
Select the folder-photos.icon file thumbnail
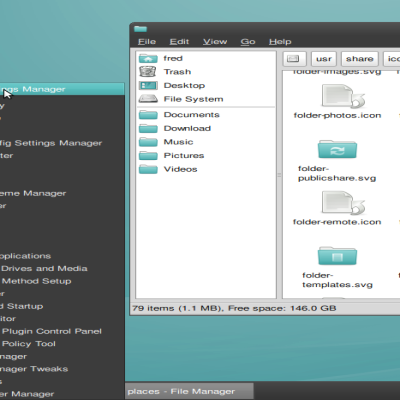[343, 96]
